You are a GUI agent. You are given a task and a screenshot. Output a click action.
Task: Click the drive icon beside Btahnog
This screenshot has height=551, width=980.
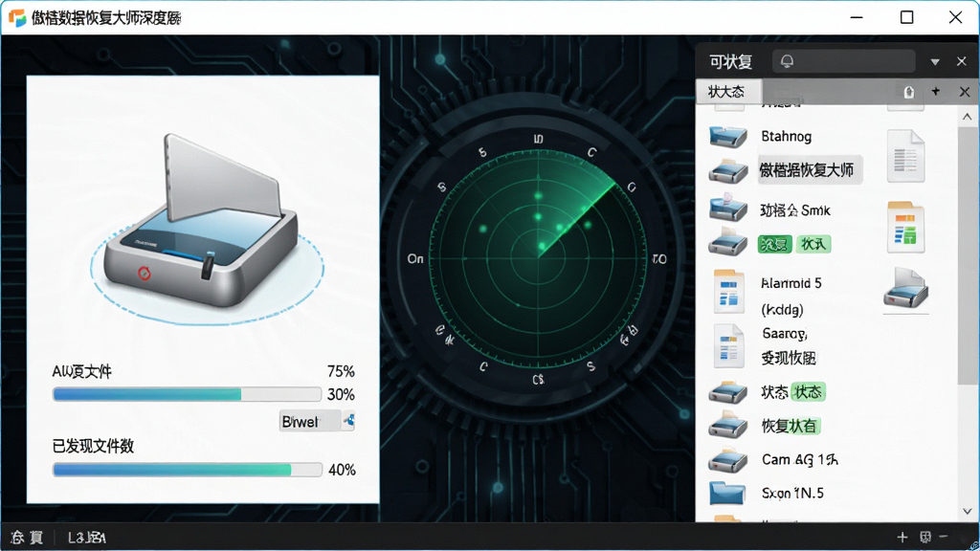728,136
